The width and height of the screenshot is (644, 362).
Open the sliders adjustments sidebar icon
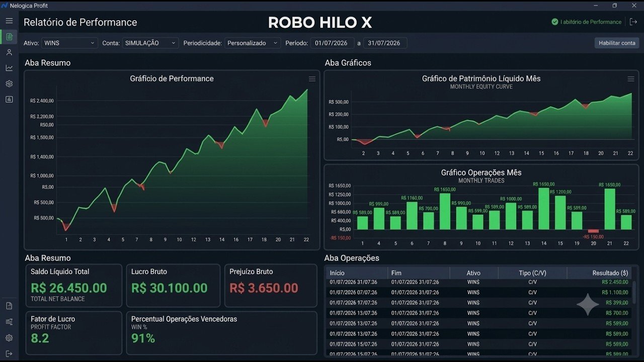(x=9, y=322)
